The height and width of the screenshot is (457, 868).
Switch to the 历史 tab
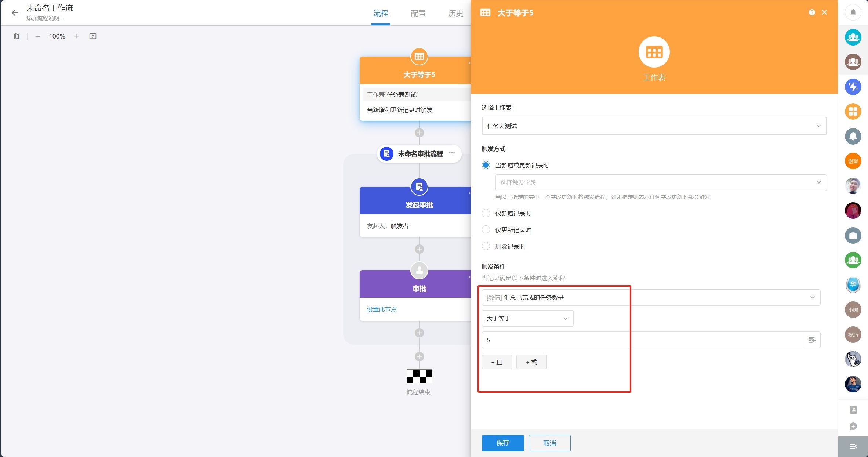point(455,14)
